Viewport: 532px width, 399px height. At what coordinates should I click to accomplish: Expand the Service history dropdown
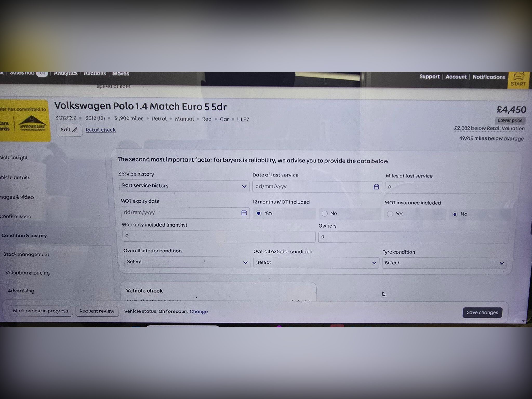(x=184, y=186)
